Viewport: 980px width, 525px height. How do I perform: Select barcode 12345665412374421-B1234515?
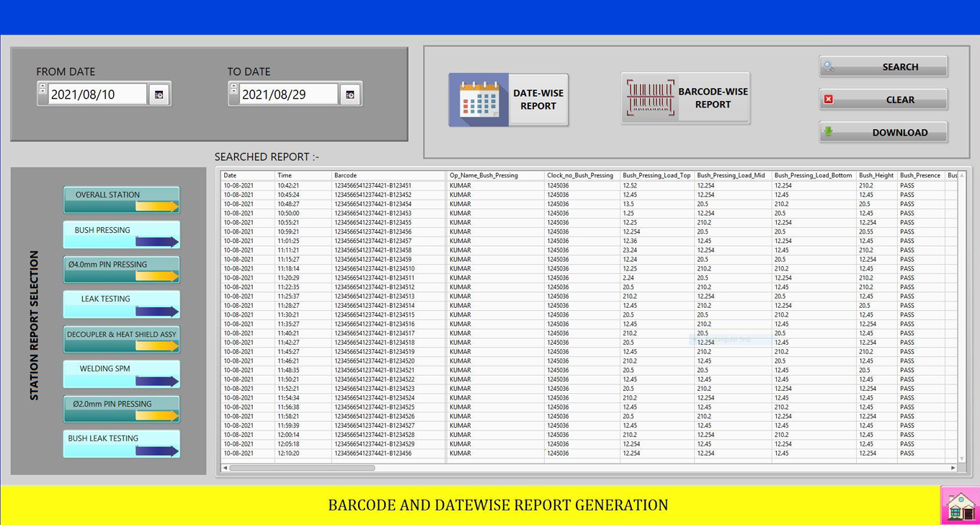click(374, 315)
